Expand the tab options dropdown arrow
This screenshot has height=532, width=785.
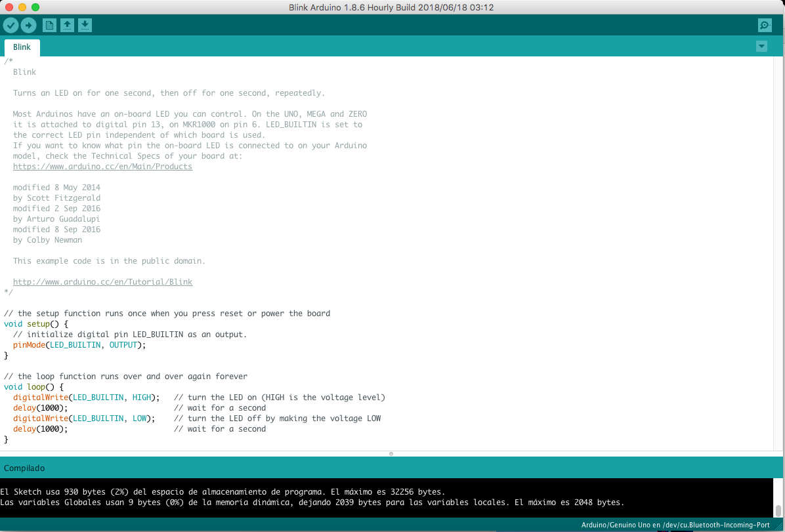pos(761,47)
